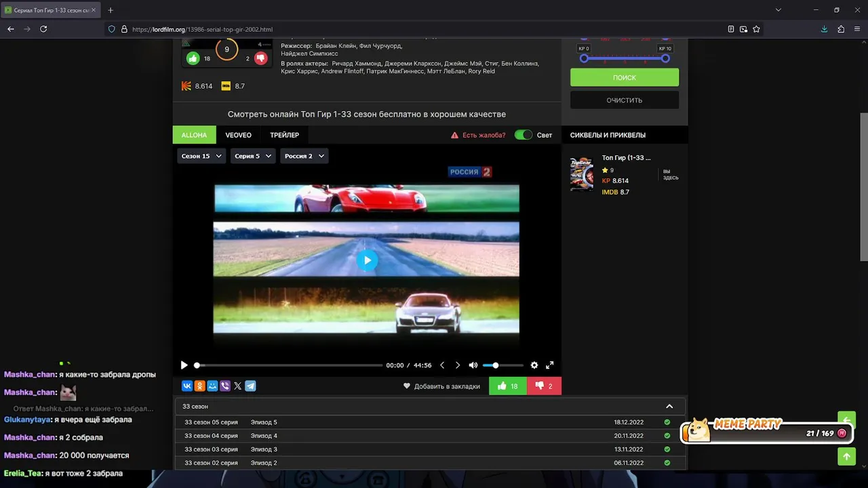The image size is (868, 488).
Task: Share via Viber icon
Action: click(225, 386)
